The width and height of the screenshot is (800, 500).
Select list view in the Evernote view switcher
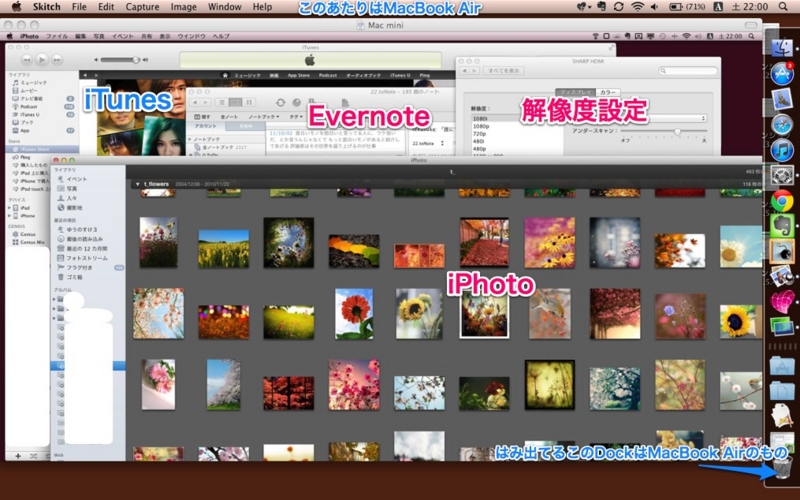pos(222,103)
